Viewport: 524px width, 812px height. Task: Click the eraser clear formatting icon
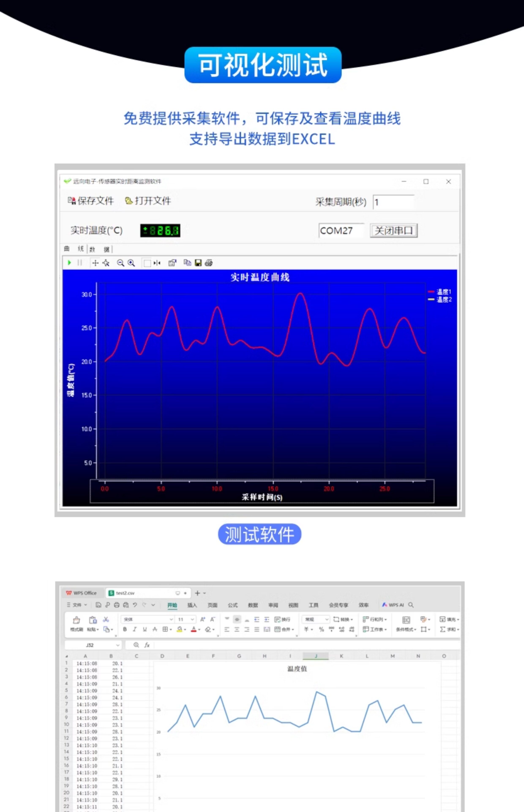(x=208, y=630)
